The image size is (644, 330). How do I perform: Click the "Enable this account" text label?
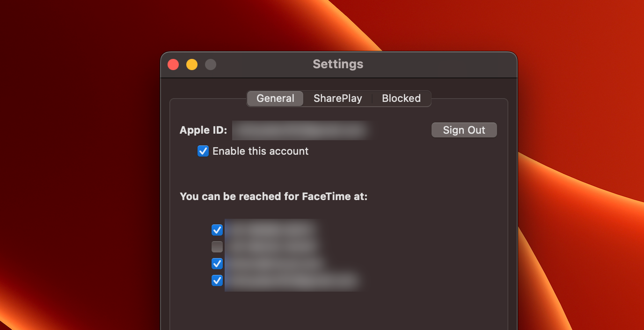coord(260,151)
